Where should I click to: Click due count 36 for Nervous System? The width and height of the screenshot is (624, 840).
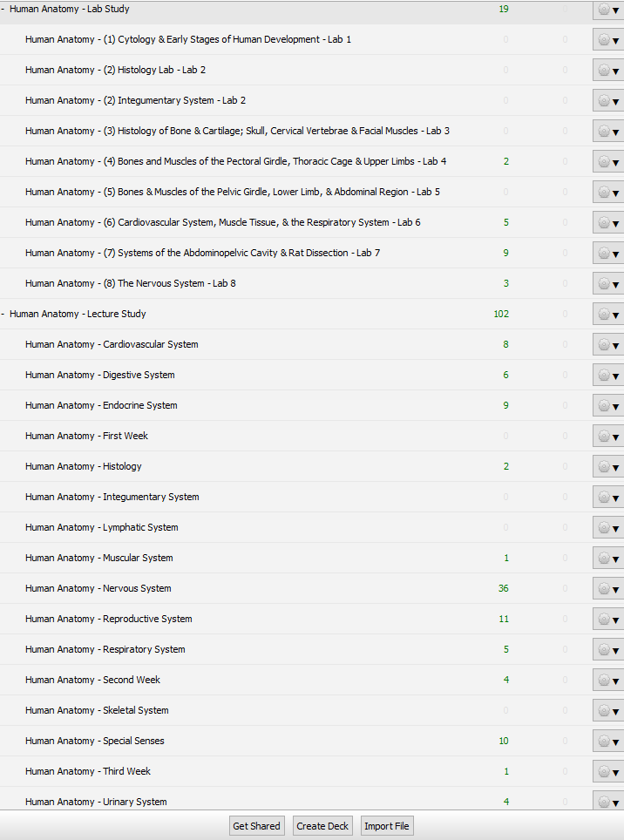pos(503,588)
